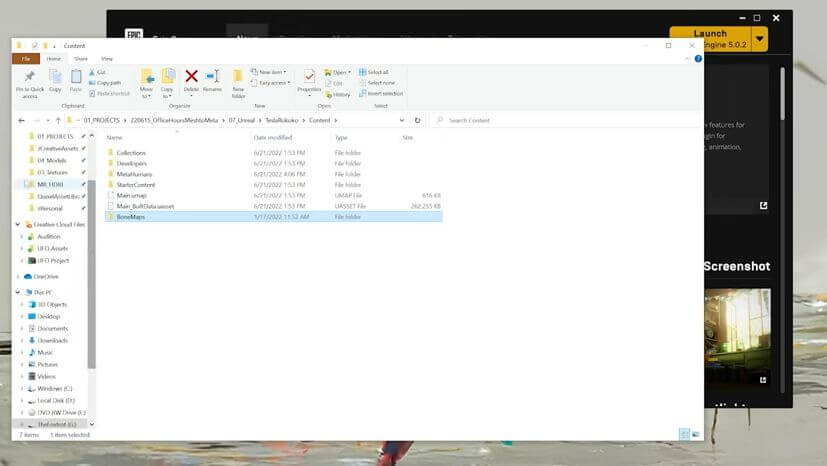Image resolution: width=827 pixels, height=466 pixels.
Task: Switch to the Share ribbon tab
Action: coord(81,59)
